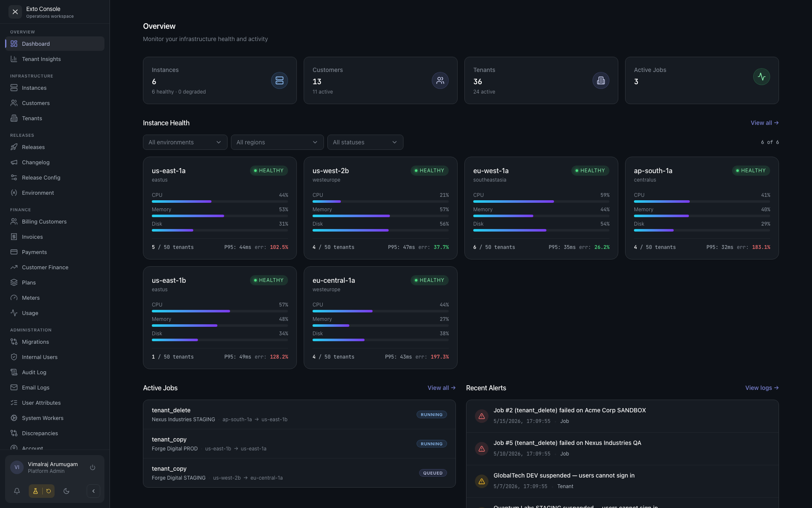Click the Tenants building icon in sidebar
Image resolution: width=812 pixels, height=508 pixels.
14,118
